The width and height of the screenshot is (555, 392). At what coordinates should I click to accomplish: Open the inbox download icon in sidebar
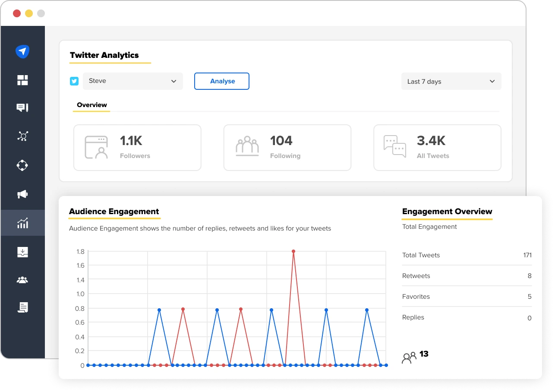coord(22,252)
